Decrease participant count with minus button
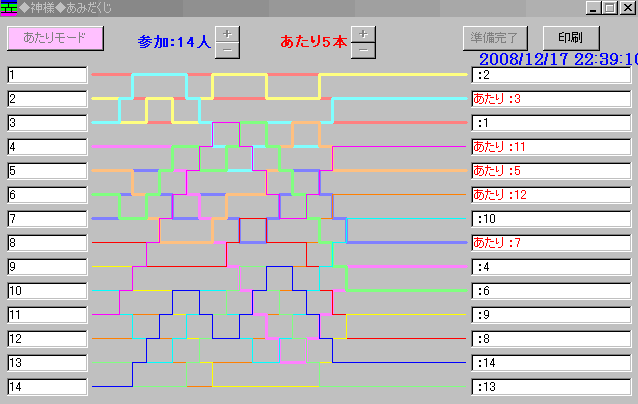The image size is (638, 404). pos(227,50)
